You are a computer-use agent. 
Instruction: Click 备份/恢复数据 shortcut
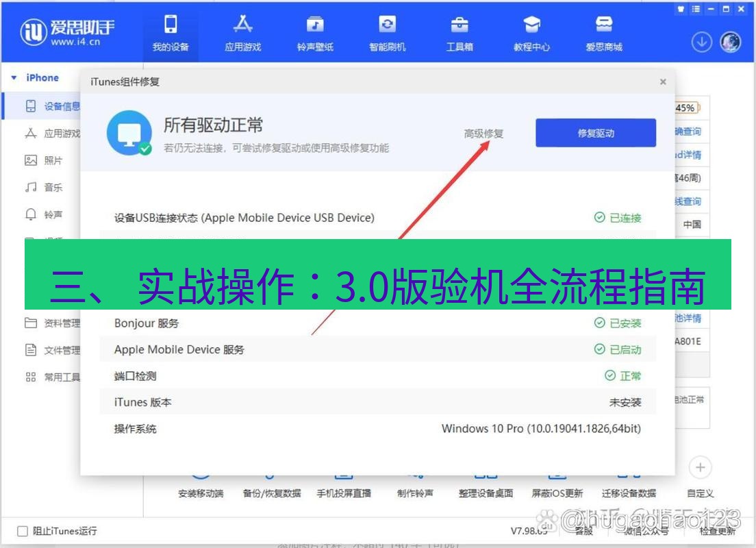[x=272, y=493]
